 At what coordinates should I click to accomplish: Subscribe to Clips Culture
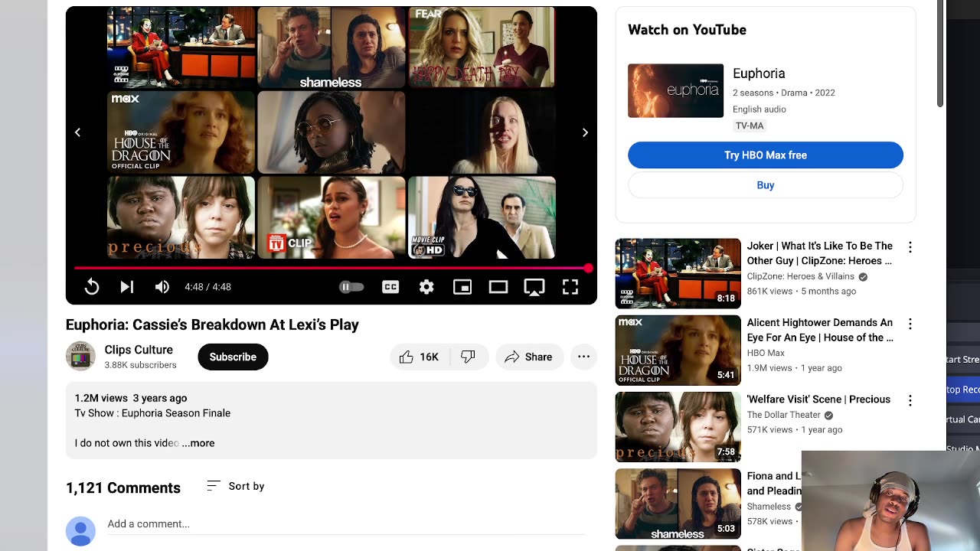pos(233,357)
